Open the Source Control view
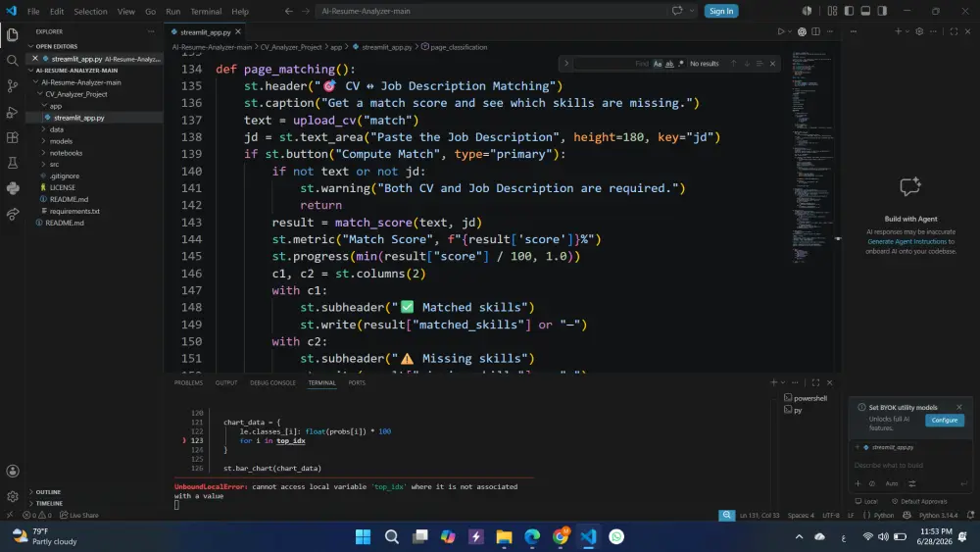 [x=12, y=85]
